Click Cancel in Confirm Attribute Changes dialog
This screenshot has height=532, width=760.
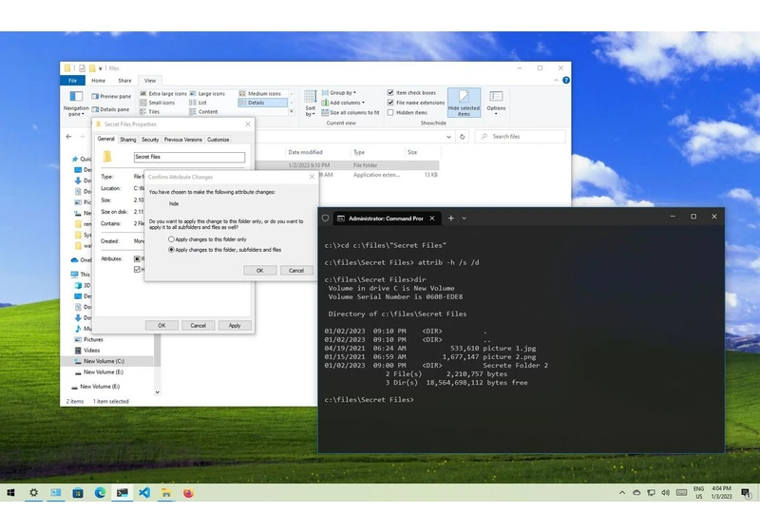tap(296, 271)
